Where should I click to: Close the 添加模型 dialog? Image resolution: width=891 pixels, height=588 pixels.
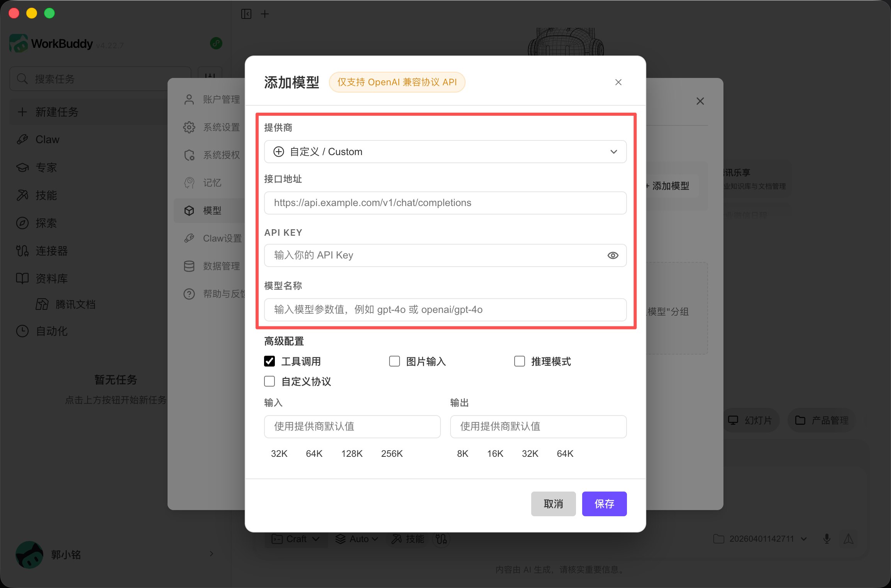pyautogui.click(x=618, y=82)
